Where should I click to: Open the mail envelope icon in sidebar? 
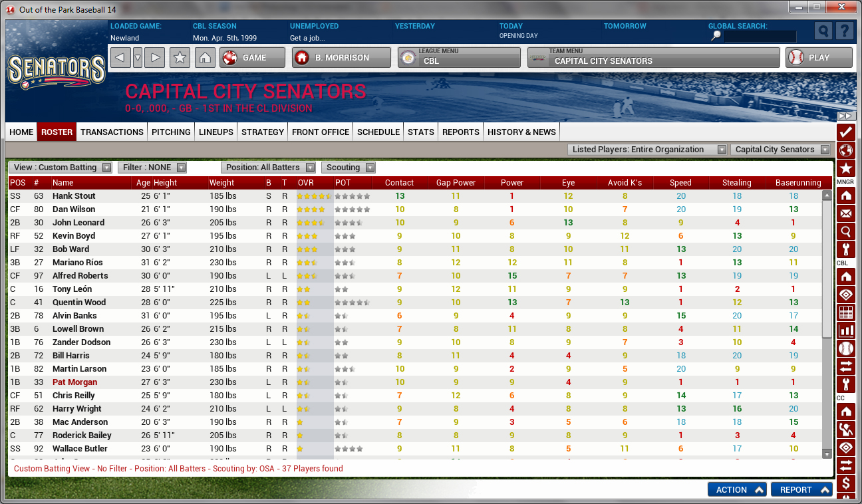click(846, 214)
